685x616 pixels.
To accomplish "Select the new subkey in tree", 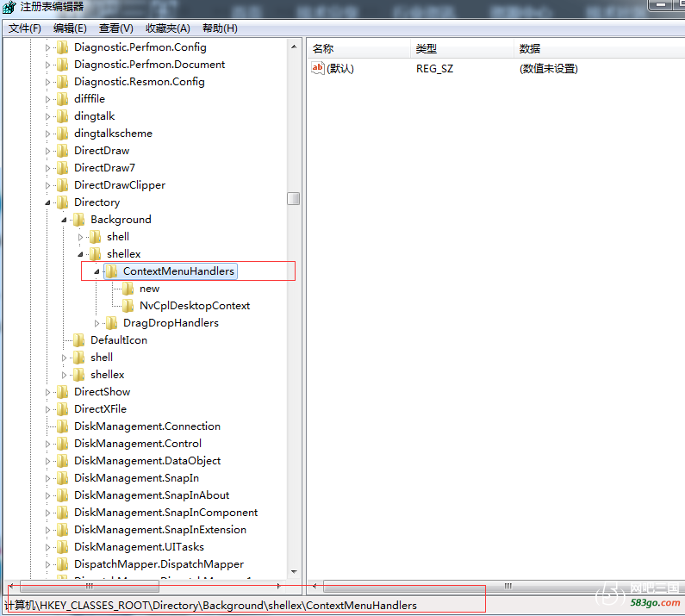I will (149, 289).
